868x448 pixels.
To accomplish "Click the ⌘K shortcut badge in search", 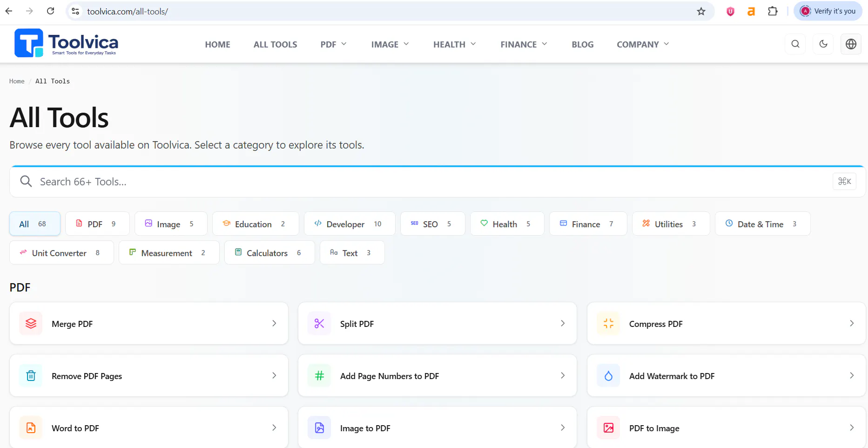I will pyautogui.click(x=844, y=182).
